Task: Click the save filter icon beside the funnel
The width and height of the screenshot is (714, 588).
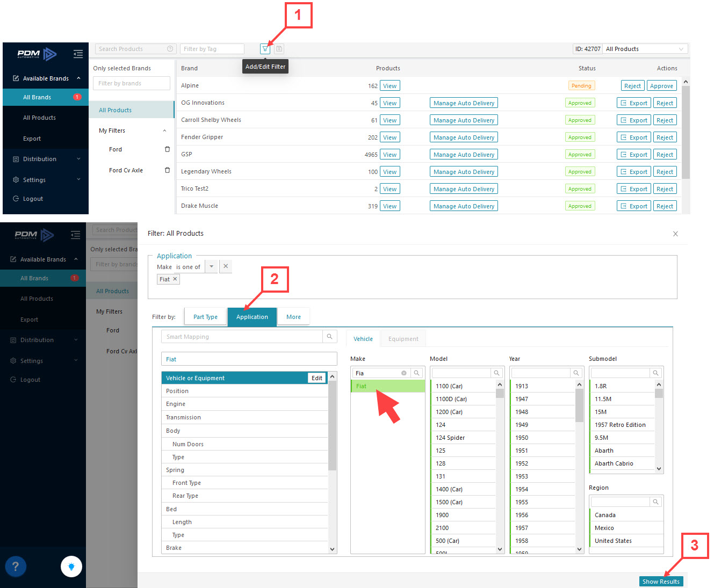Action: coord(279,49)
